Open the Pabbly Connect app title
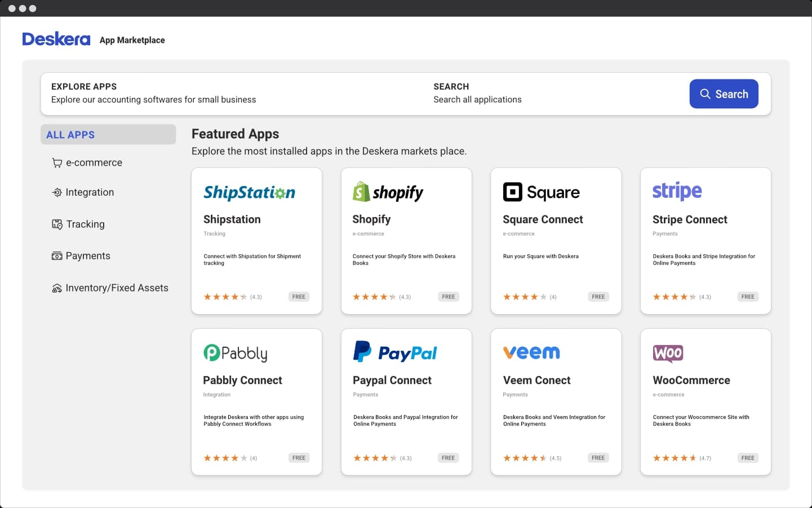This screenshot has height=508, width=812. pos(242,381)
